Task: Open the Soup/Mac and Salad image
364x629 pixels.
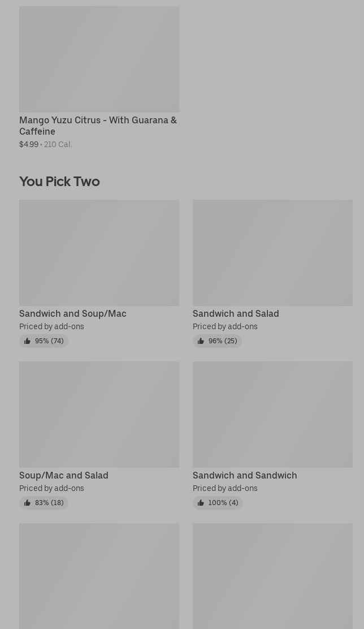Action: [x=99, y=414]
